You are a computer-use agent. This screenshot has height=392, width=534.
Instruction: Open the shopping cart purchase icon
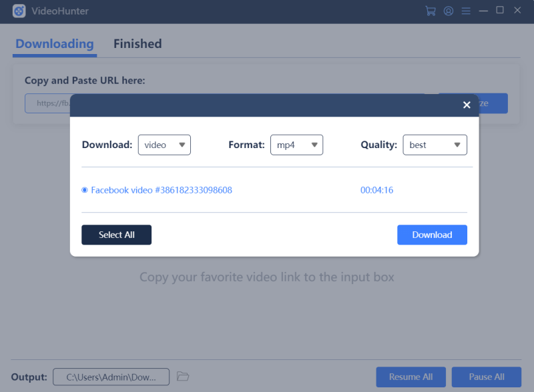[431, 11]
